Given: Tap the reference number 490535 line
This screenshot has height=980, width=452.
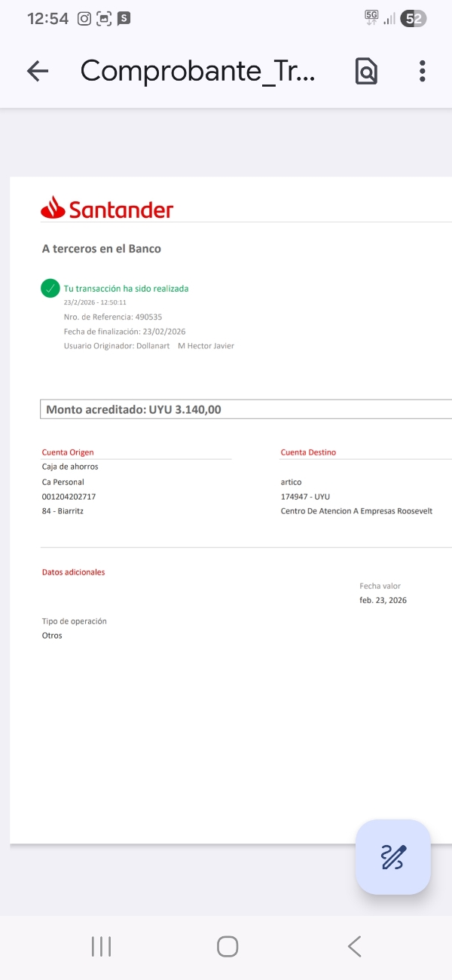Looking at the screenshot, I should pos(113,317).
